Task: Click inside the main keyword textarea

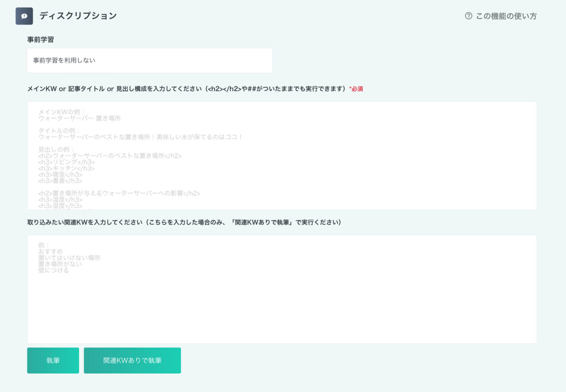Action: (x=283, y=156)
